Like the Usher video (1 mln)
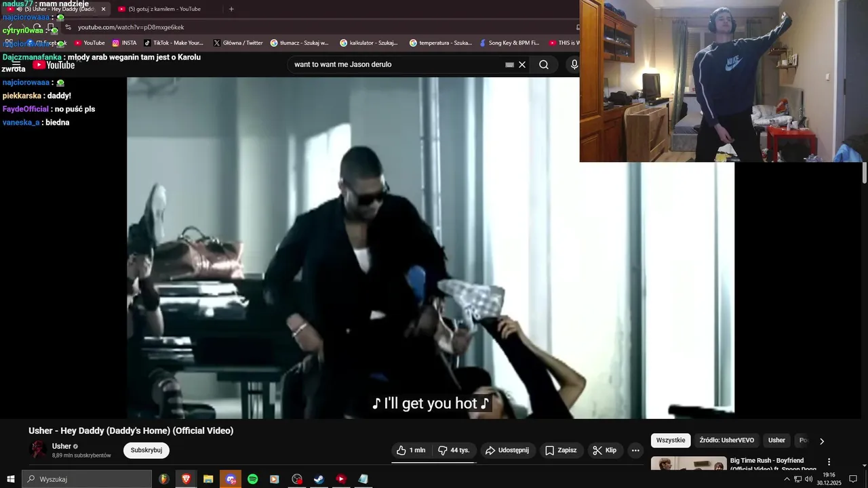Image resolution: width=868 pixels, height=488 pixels. tap(412, 450)
